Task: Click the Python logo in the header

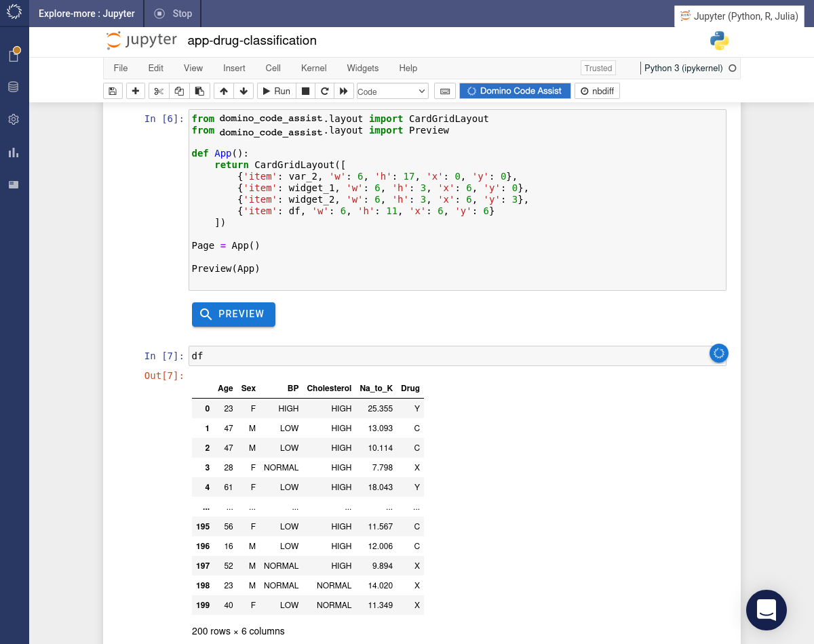Action: pyautogui.click(x=719, y=41)
